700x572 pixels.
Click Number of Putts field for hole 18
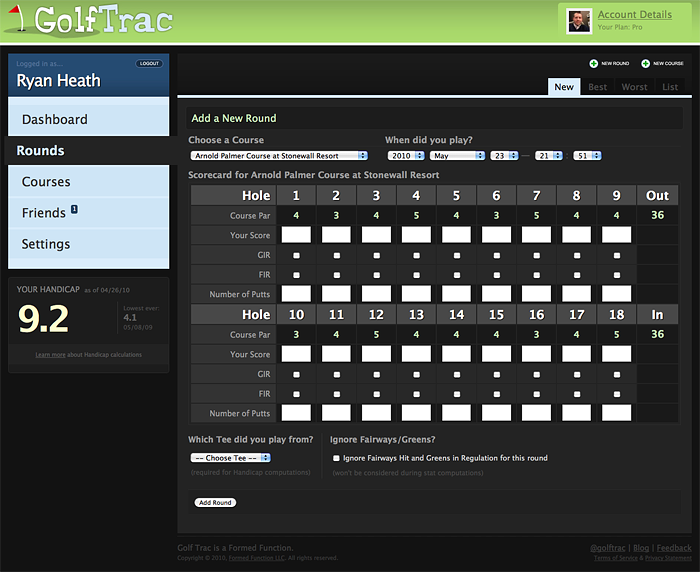(x=617, y=413)
